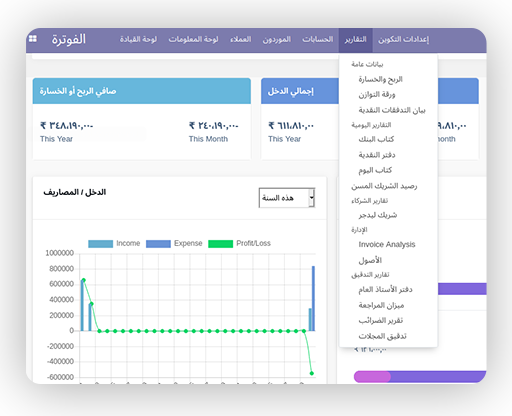
Task: Click the تقارير الشركاء section heading
Action: pos(369,201)
